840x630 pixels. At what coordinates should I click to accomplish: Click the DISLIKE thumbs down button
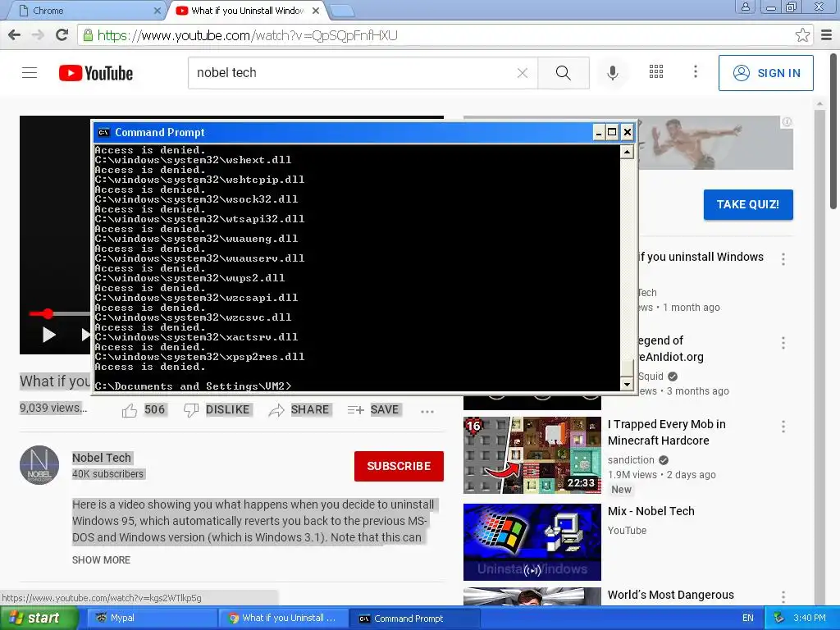click(x=217, y=410)
